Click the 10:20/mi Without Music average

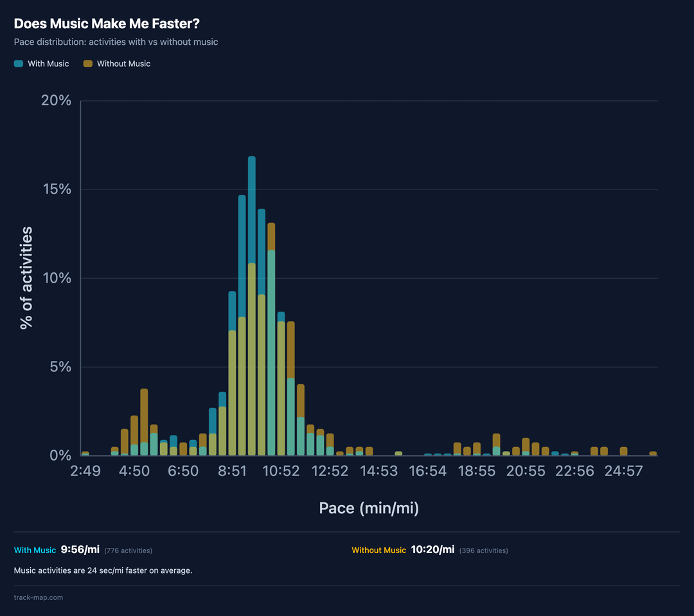(432, 550)
